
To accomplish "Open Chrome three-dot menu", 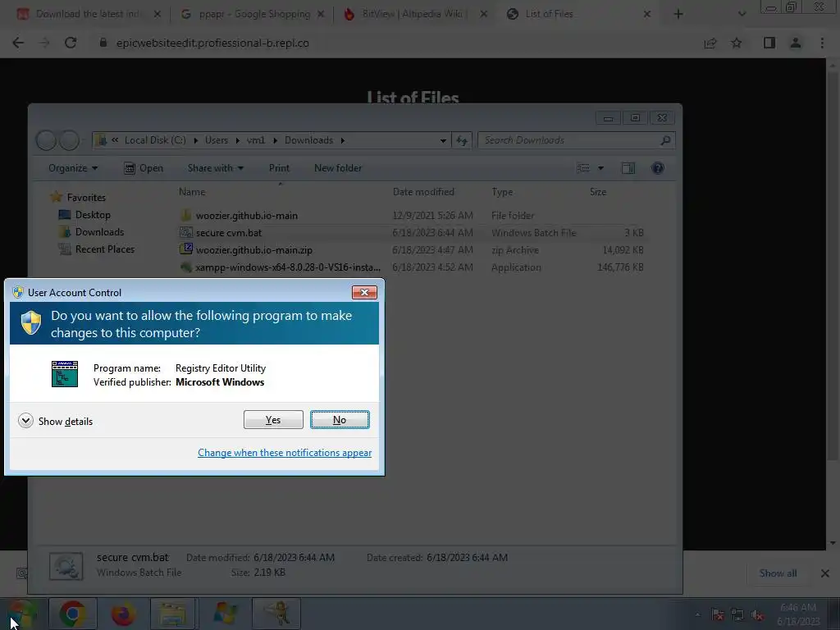I will pyautogui.click(x=822, y=43).
